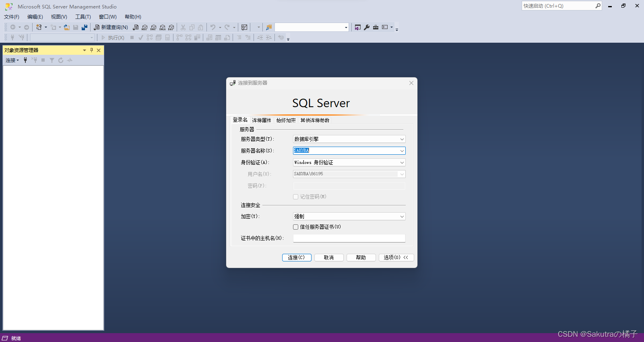Click the Navigate Backward arrow

(x=13, y=27)
